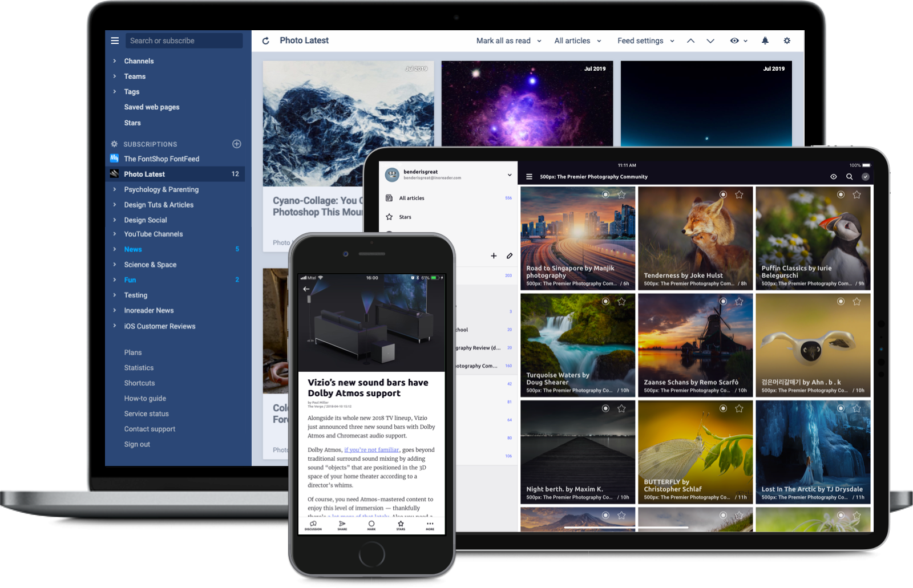Viewport: 913px width, 588px height.
Task: Toggle read visibility with the eye icon
Action: (736, 40)
